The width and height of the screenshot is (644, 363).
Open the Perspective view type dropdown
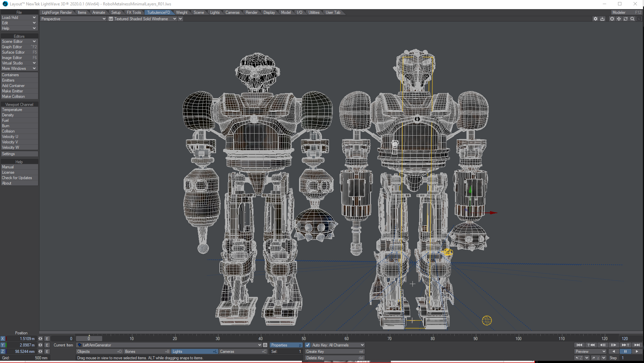73,19
